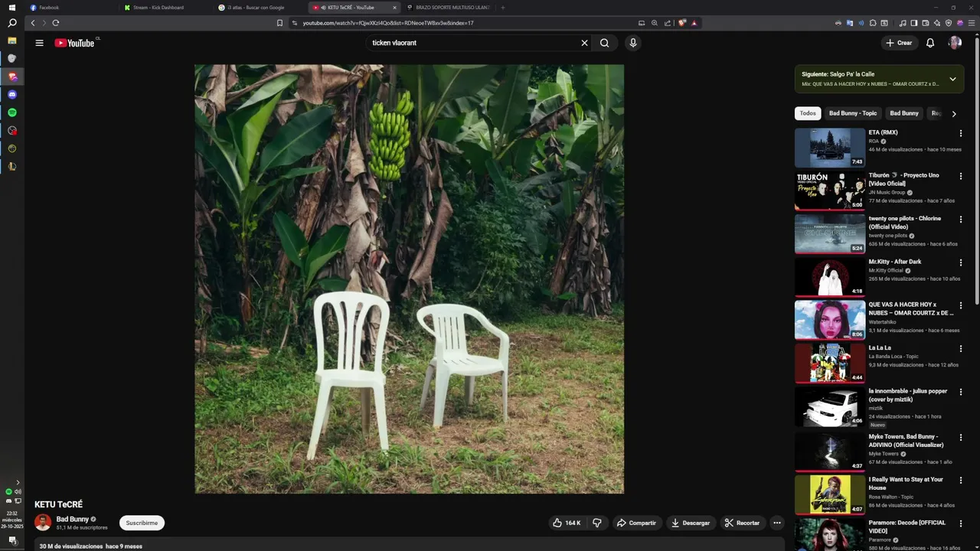Click the browser address bar URL

click(x=388, y=23)
